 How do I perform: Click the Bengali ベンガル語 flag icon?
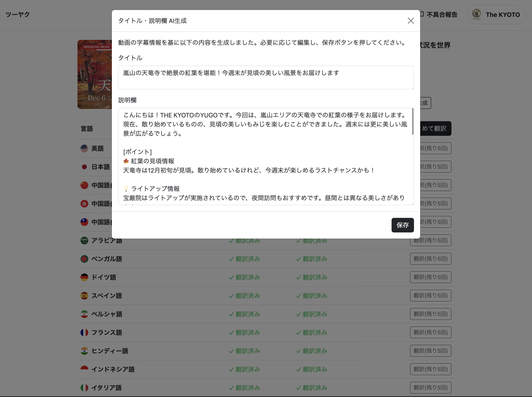tap(85, 259)
